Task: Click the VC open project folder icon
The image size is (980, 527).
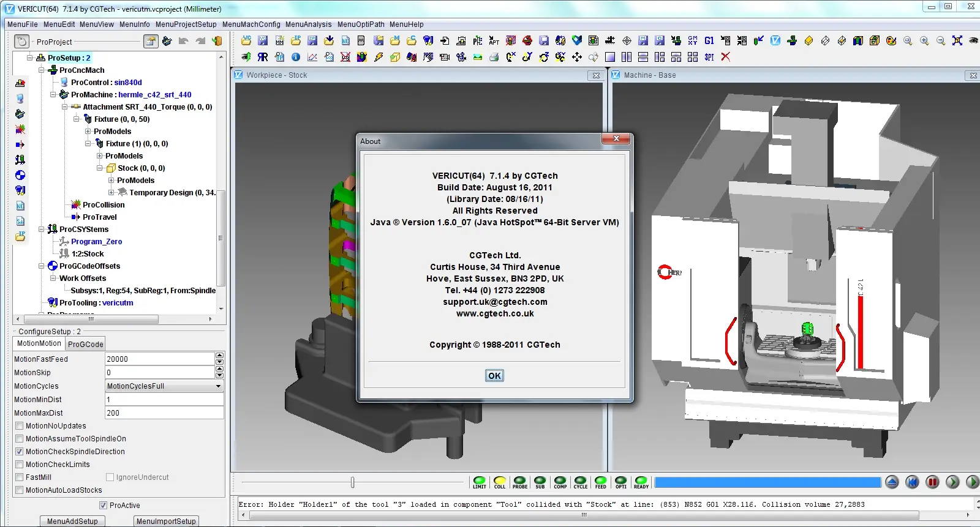Action: (246, 40)
